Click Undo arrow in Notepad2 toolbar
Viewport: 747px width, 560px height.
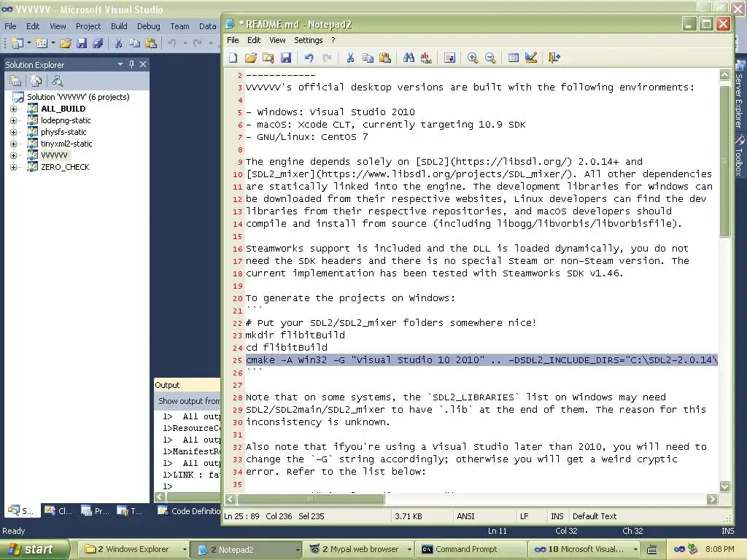coord(309,58)
